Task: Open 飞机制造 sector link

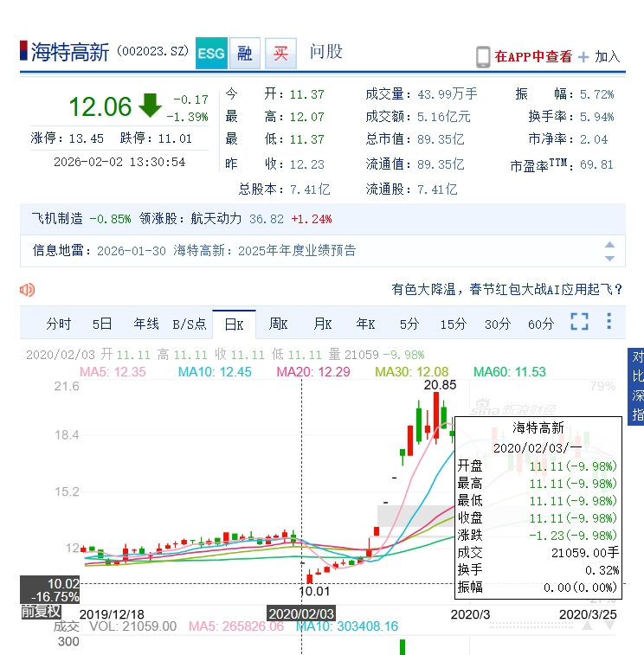Action: pos(57,218)
